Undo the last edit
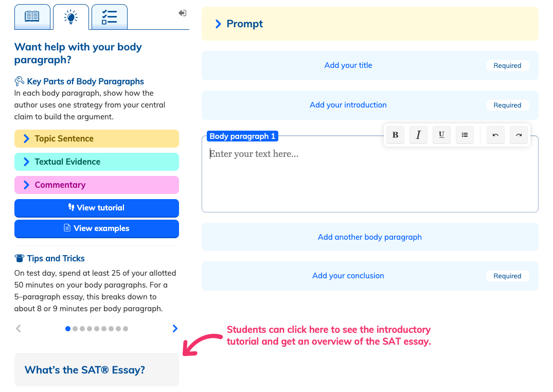This screenshot has width=553, height=392. [495, 135]
